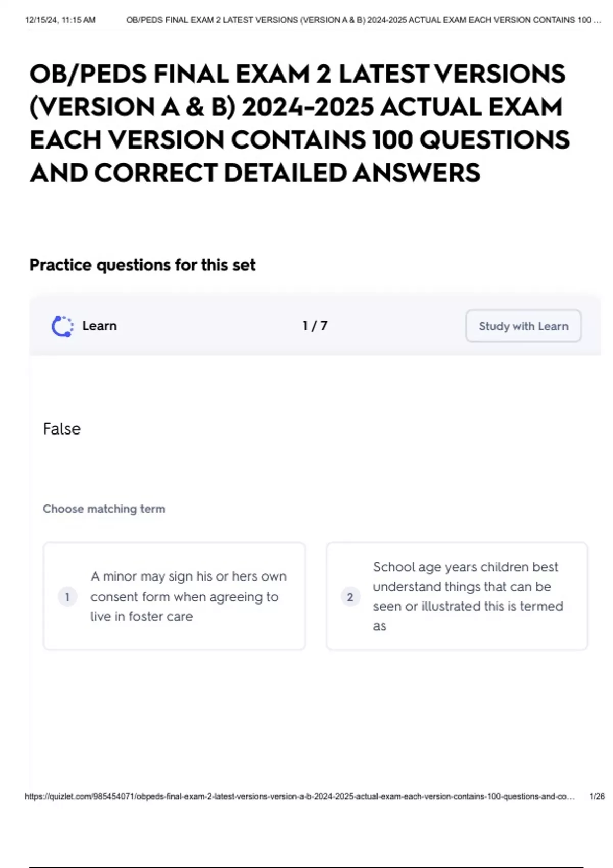Viewport: 613px width, 868px height.
Task: Click the (VERSION A & B) 2024-2025 title line
Action: point(296,107)
